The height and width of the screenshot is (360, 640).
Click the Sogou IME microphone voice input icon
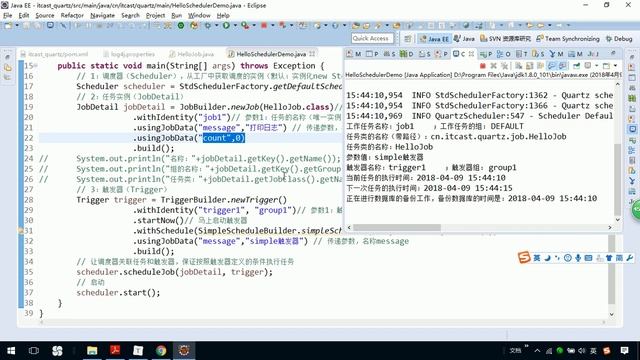pyautogui.click(x=578, y=258)
